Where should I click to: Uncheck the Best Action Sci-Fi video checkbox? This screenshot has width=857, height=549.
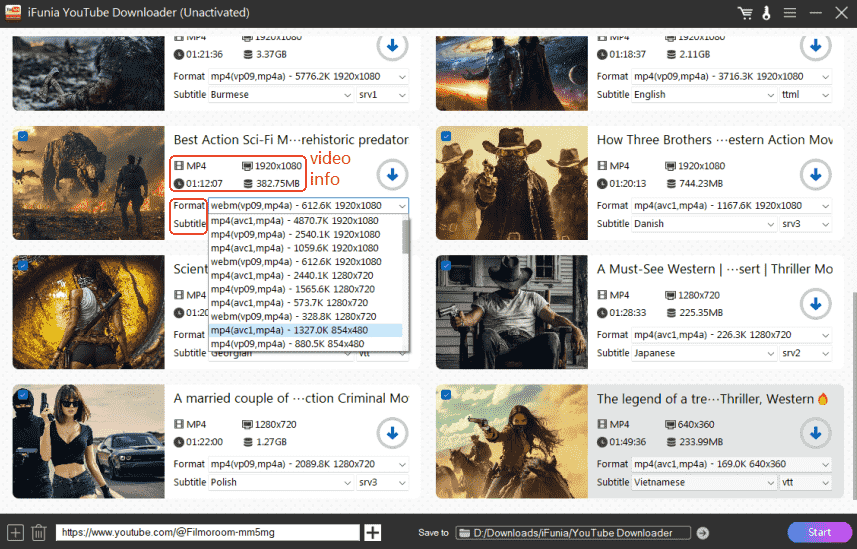tap(22, 136)
